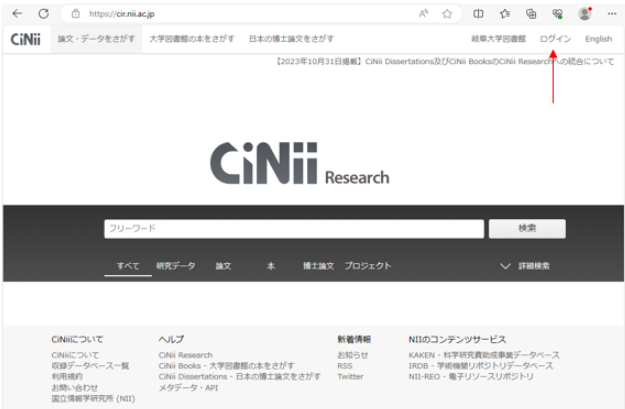This screenshot has width=625, height=409.
Task: Select the 大学図書館の本をさがす tab
Action: [x=192, y=39]
